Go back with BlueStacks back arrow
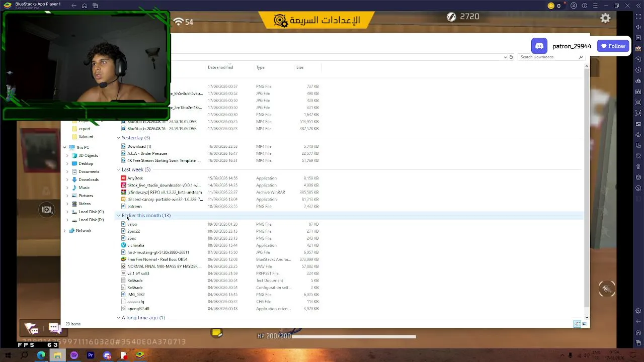 74,6
